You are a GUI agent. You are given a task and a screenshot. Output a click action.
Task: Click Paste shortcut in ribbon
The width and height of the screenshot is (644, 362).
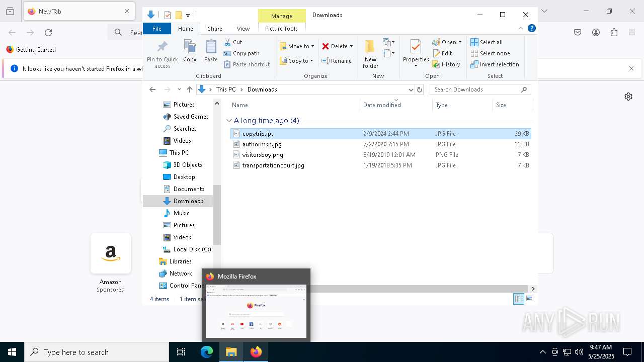(247, 64)
